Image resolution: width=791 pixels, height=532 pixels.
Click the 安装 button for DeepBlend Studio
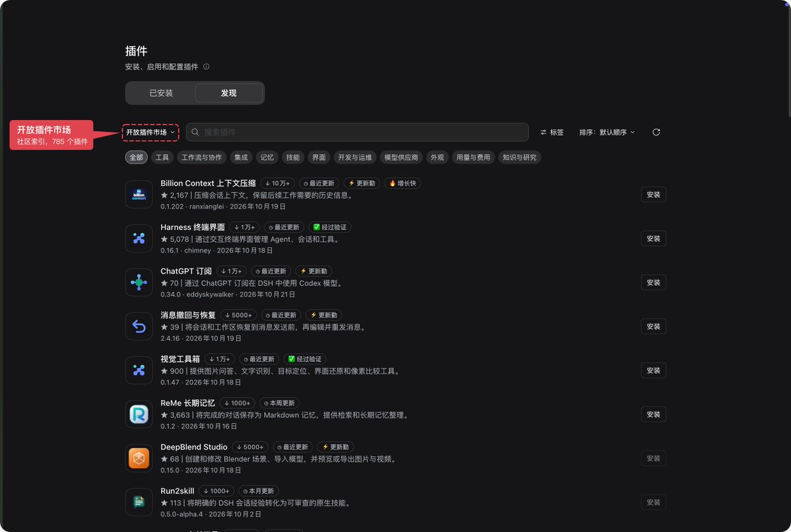[x=653, y=458]
